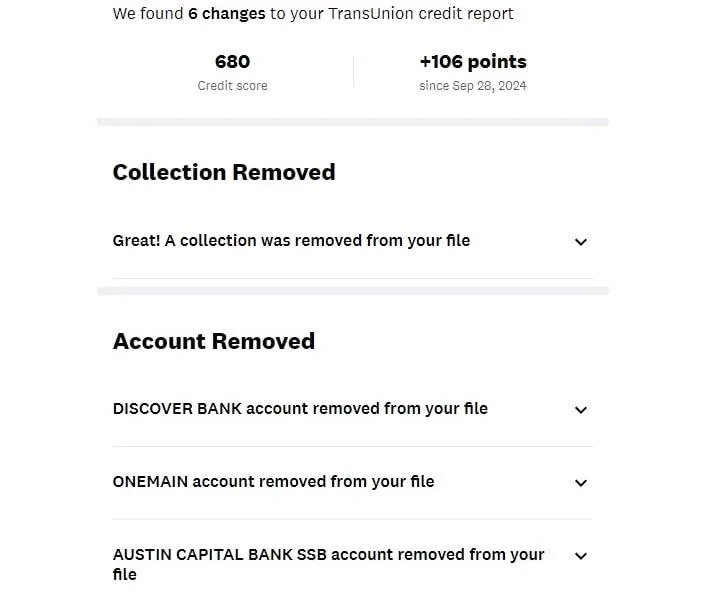Click the 'Credit score' label
Screen dimensions: 706x603
[232, 86]
